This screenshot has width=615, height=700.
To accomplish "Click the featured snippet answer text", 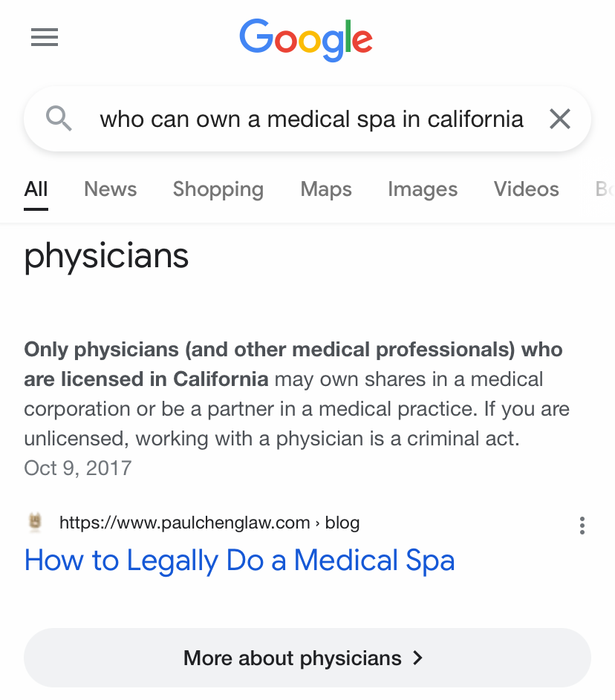I will (297, 393).
